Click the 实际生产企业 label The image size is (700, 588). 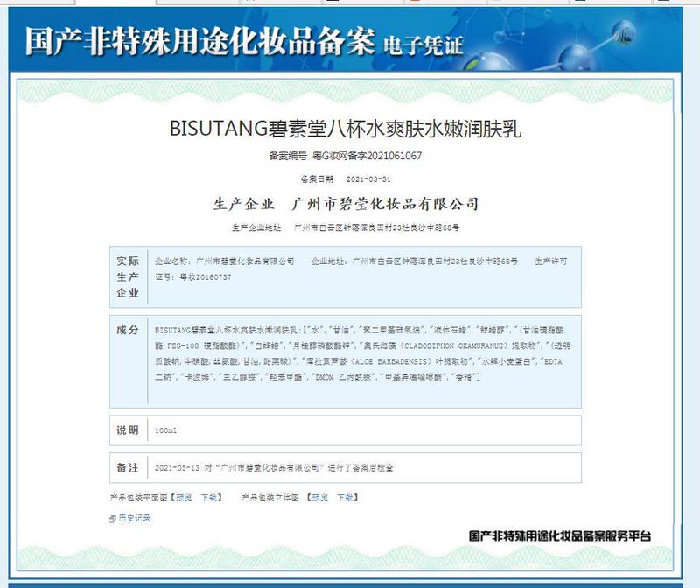coord(128,276)
